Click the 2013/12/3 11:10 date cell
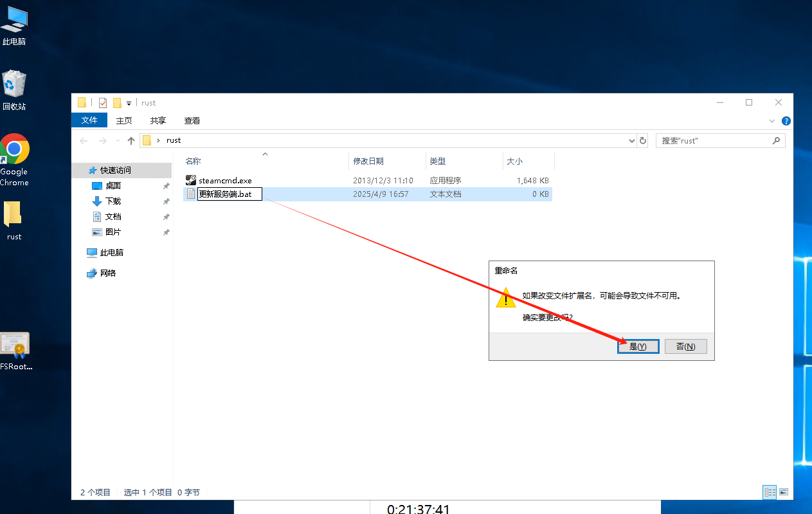The height and width of the screenshot is (514, 812). 383,181
